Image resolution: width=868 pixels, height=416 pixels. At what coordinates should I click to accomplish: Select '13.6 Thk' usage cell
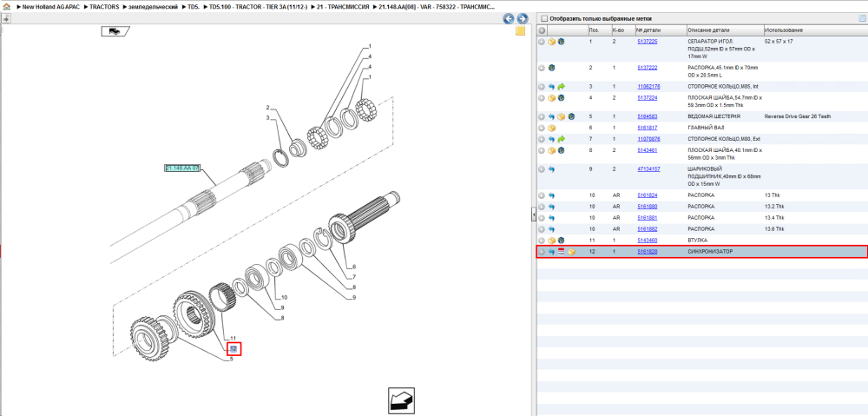pos(774,228)
